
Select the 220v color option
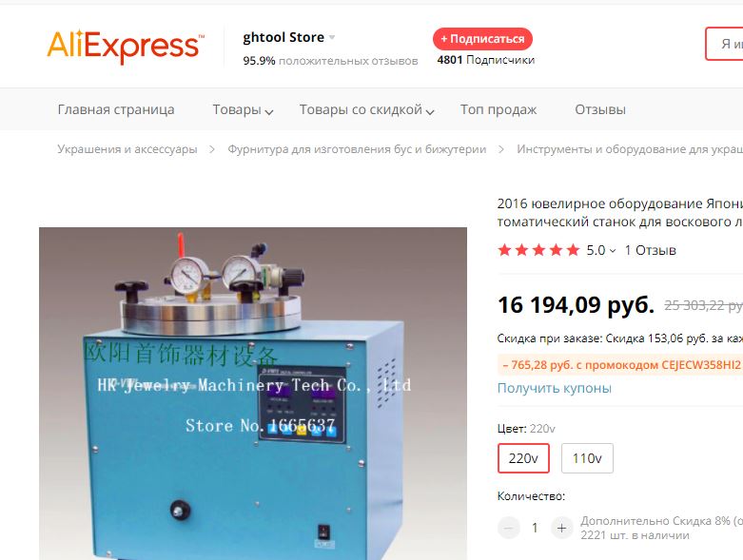(x=523, y=458)
